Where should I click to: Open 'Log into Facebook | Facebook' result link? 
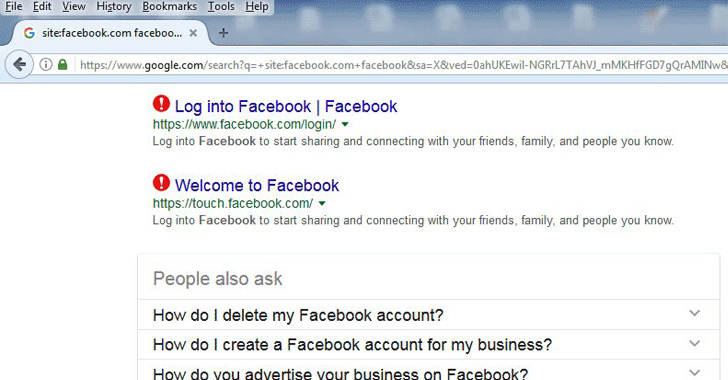pos(286,106)
